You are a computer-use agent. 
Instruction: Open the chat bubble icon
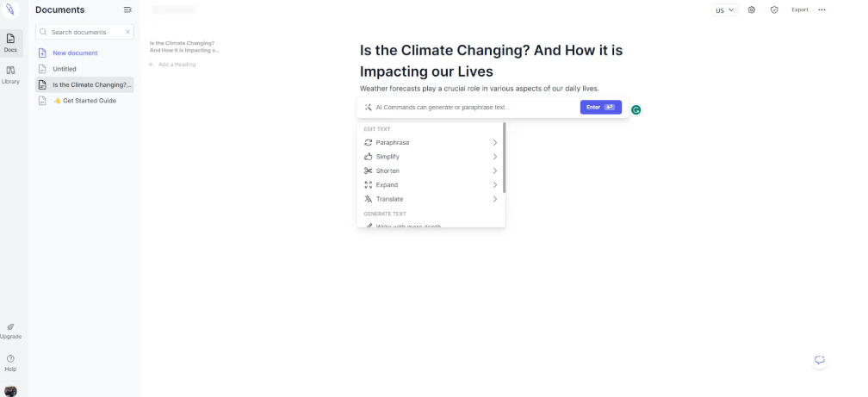[820, 360]
